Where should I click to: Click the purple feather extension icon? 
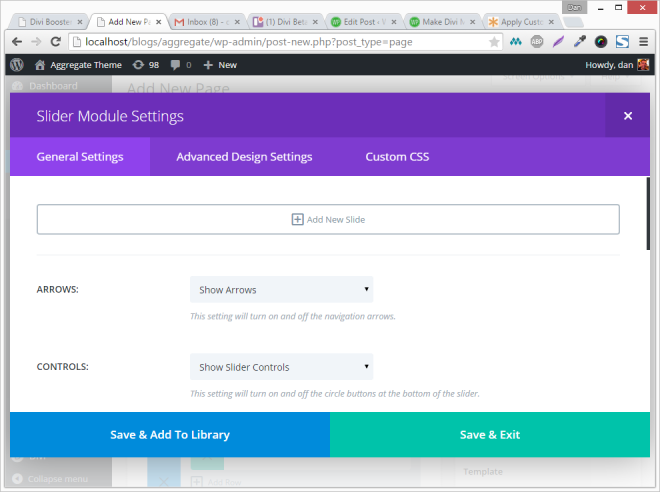click(x=558, y=42)
